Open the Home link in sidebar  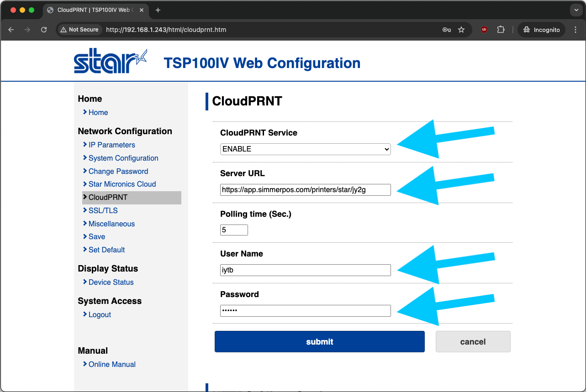pos(98,112)
